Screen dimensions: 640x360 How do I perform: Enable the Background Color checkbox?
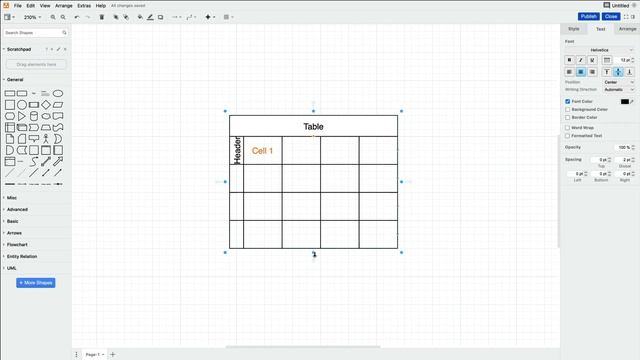click(x=568, y=109)
